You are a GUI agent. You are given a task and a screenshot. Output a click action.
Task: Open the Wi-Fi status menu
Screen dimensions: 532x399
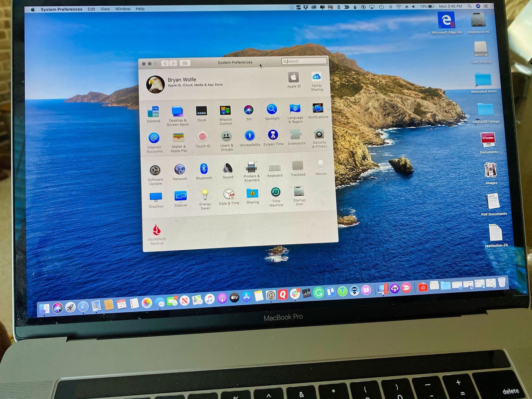click(x=398, y=6)
